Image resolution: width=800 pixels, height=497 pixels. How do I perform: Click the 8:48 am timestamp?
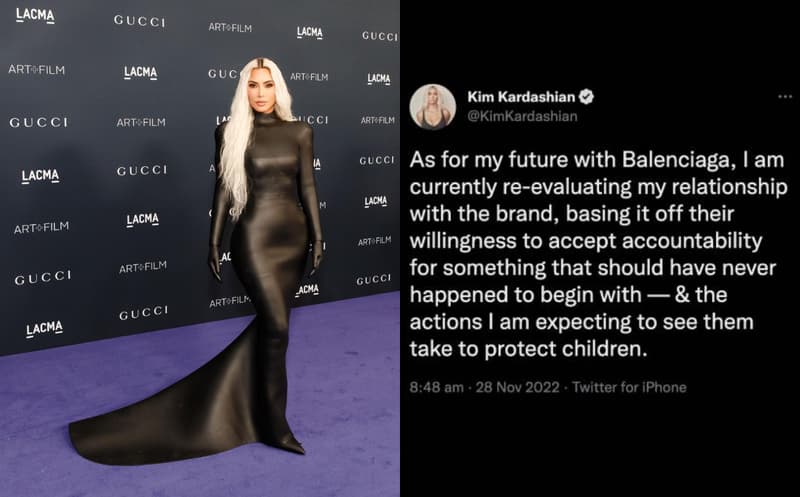pyautogui.click(x=436, y=387)
